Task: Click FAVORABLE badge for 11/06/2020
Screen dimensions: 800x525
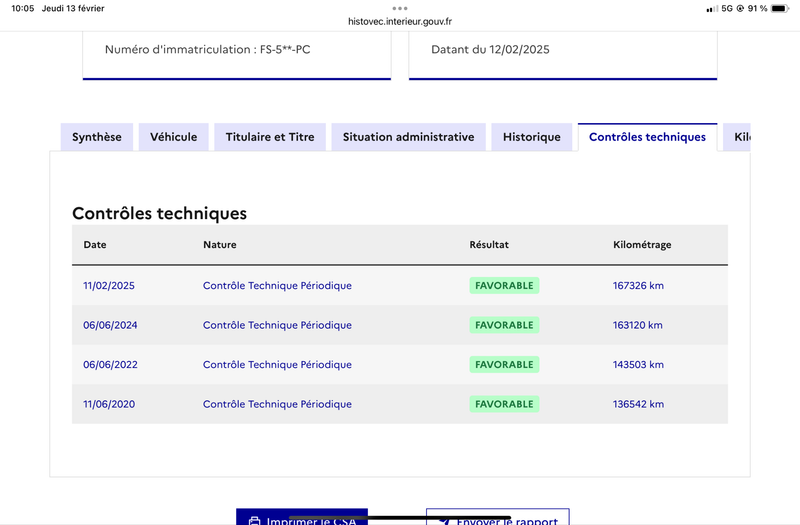Action: point(504,404)
